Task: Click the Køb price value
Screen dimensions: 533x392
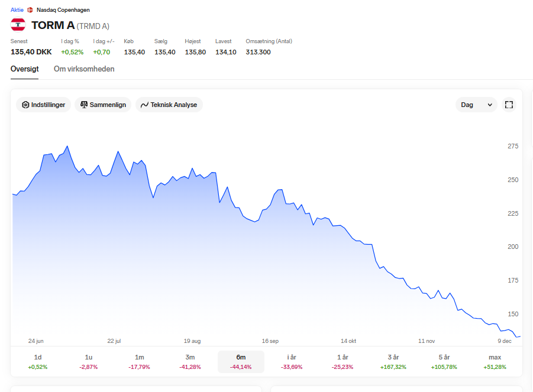Action: 134,52
